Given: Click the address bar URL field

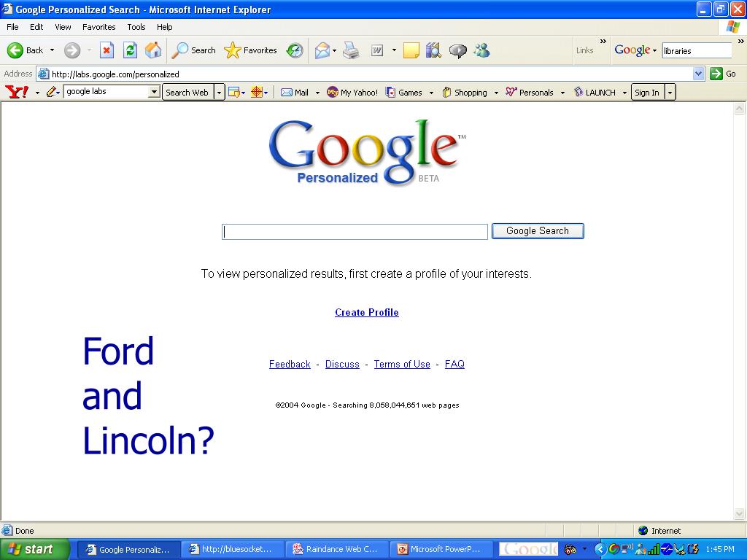Looking at the screenshot, I should [365, 74].
